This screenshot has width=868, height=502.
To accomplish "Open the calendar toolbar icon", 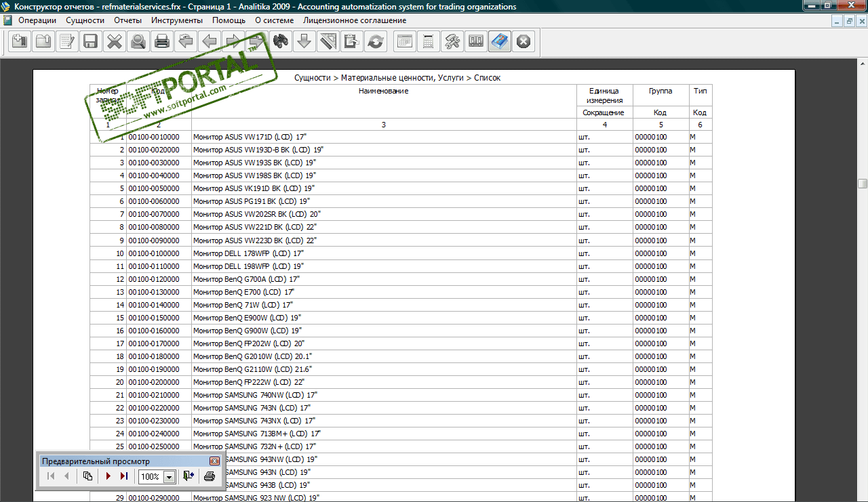I will pyautogui.click(x=405, y=42).
